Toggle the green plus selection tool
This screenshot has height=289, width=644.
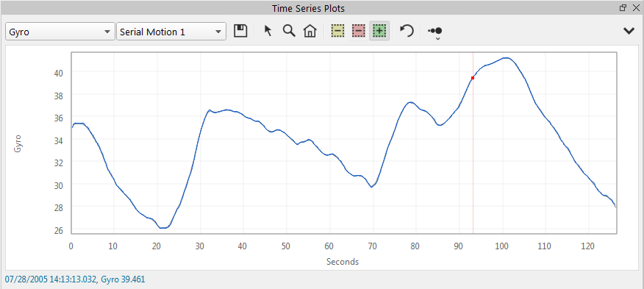[379, 31]
